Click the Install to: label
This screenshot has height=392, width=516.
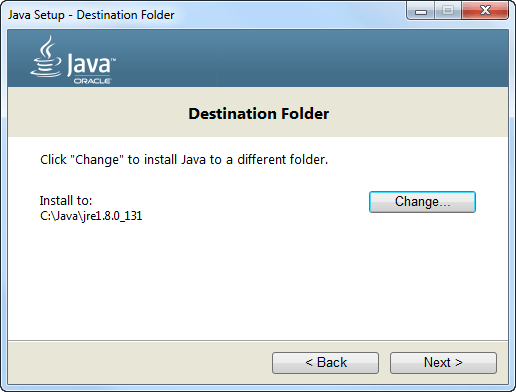(66, 201)
